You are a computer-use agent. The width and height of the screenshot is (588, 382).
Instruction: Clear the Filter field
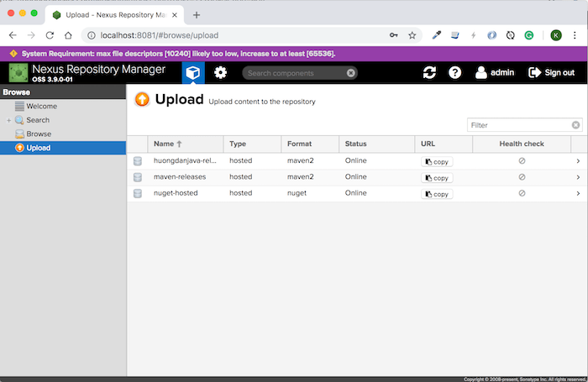tap(575, 125)
